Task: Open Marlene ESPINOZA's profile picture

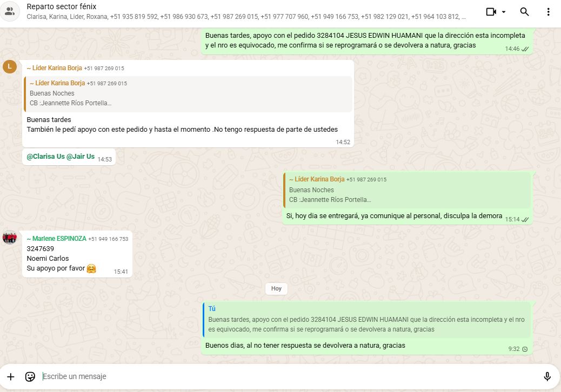Action: pos(9,238)
